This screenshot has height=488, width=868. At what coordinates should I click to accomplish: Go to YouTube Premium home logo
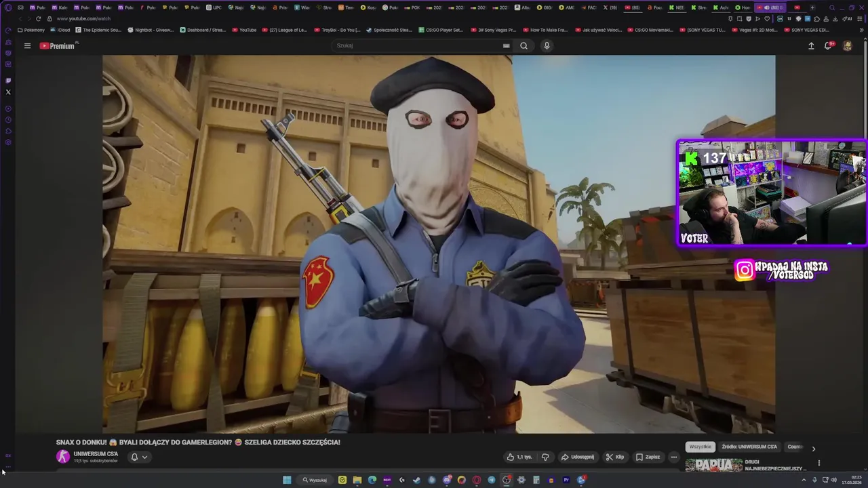point(57,45)
